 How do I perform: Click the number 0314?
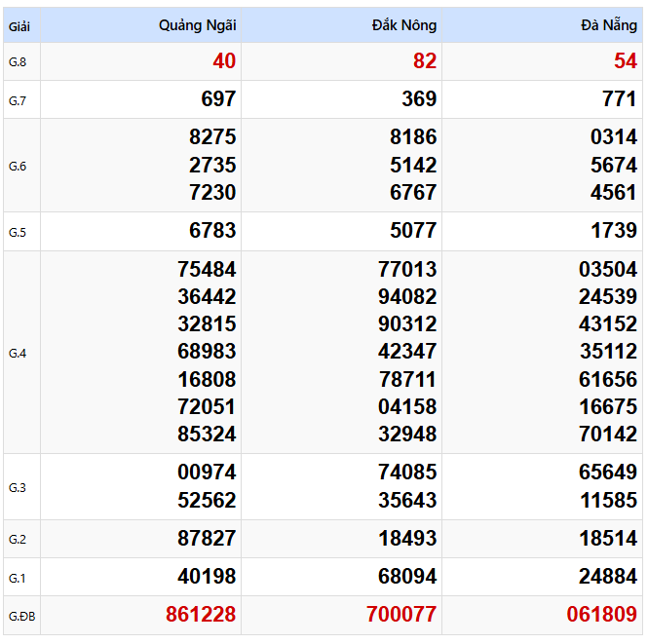[x=614, y=137]
